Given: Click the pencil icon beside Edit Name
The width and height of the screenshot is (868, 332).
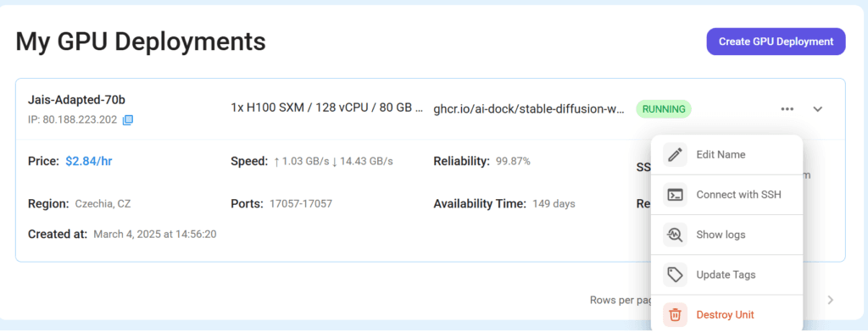Looking at the screenshot, I should pos(675,155).
